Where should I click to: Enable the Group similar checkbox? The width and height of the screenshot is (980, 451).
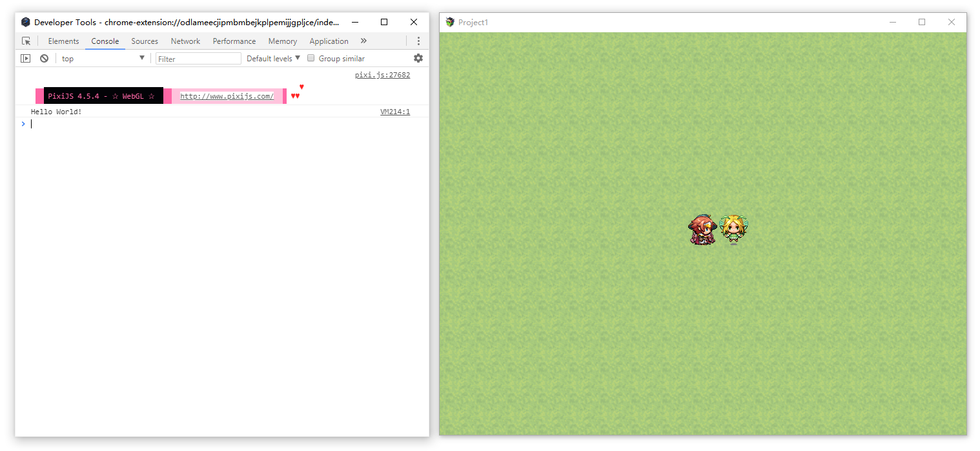coord(311,58)
